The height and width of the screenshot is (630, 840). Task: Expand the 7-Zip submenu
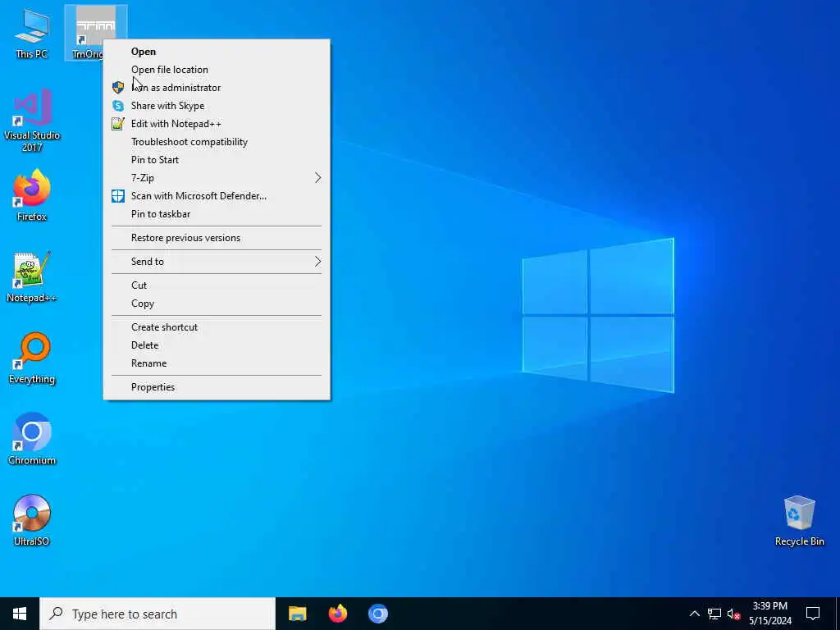(x=217, y=178)
